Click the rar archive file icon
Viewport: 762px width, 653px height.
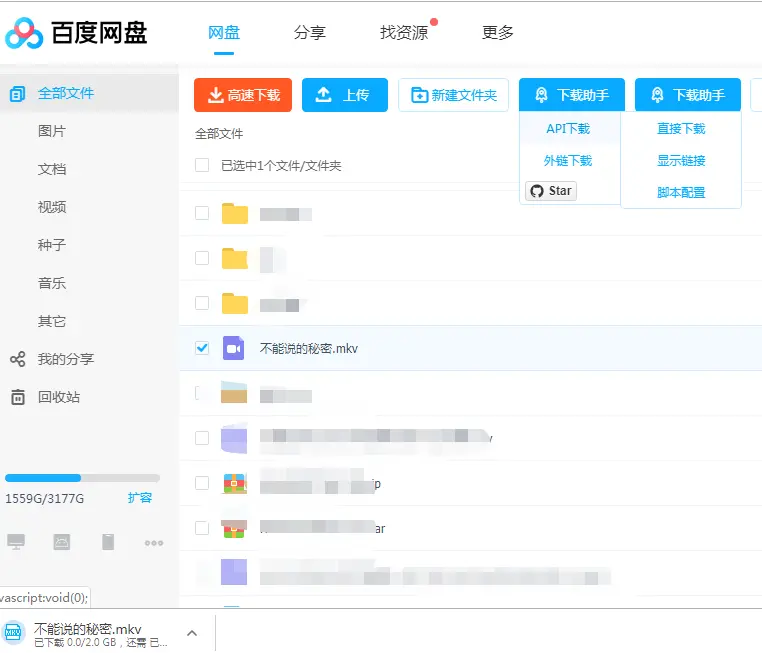234,528
